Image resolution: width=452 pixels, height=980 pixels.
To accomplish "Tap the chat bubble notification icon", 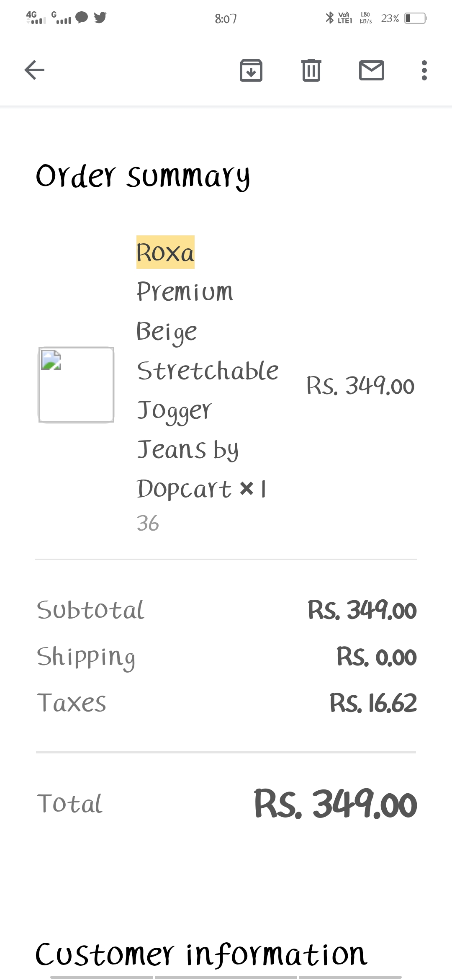I will click(82, 18).
